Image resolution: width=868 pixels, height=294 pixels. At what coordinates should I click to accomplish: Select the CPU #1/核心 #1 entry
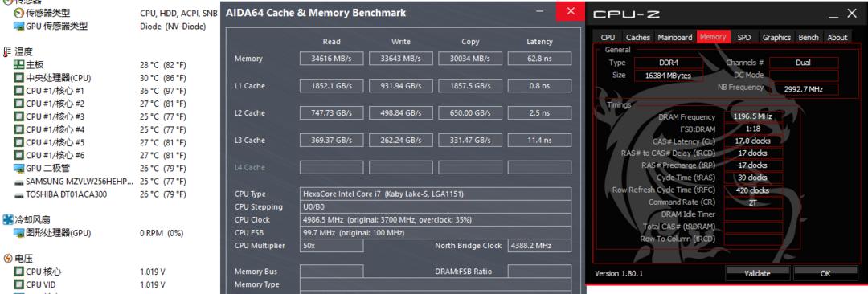coord(55,91)
